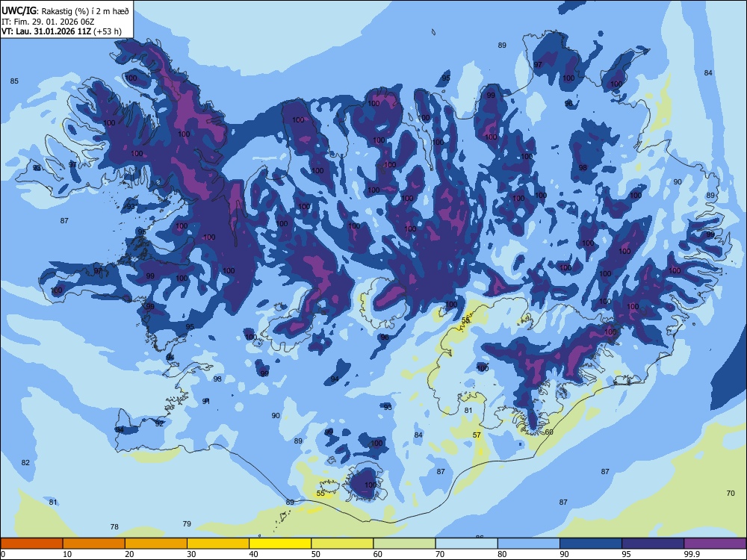Image resolution: width=747 pixels, height=560 pixels.
Task: Click the humidity value 57 on the map
Action: pos(477,435)
